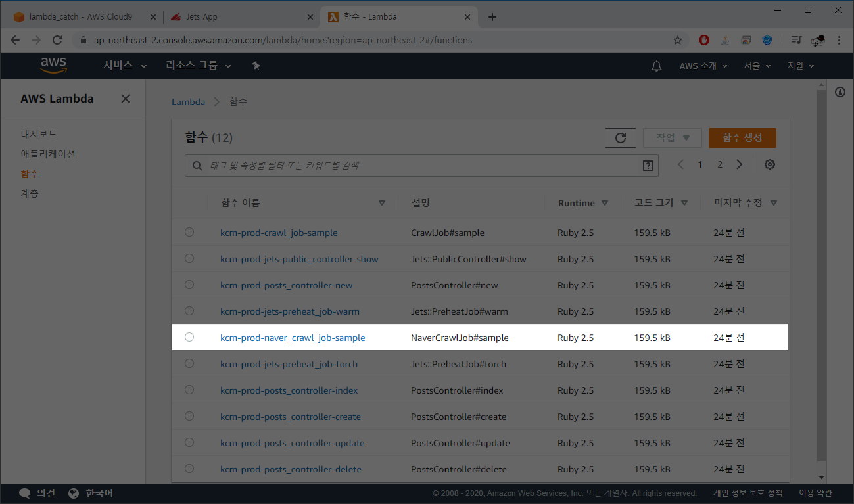
Task: View site lock icon information
Action: (x=83, y=40)
